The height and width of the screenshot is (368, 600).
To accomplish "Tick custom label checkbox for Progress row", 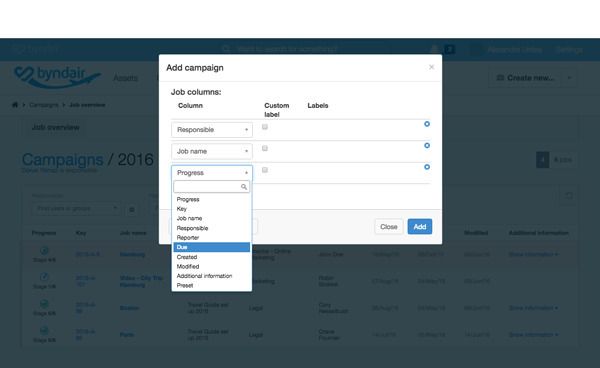I will click(265, 170).
